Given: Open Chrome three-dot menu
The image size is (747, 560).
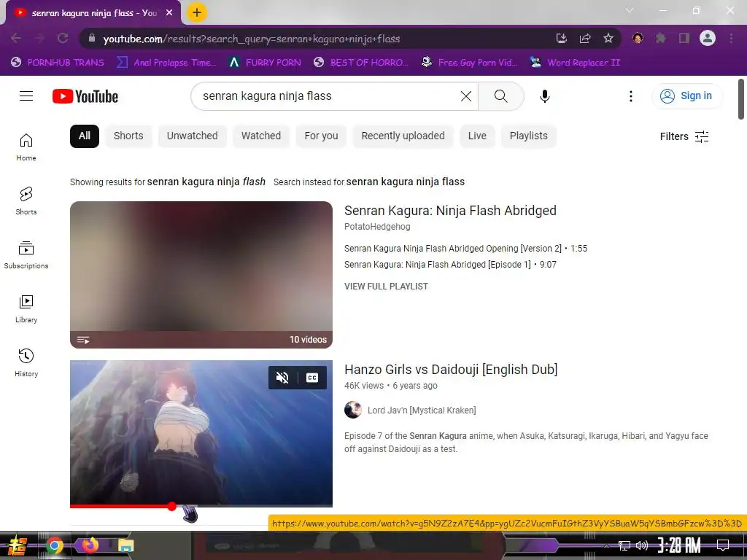Looking at the screenshot, I should coord(731,38).
